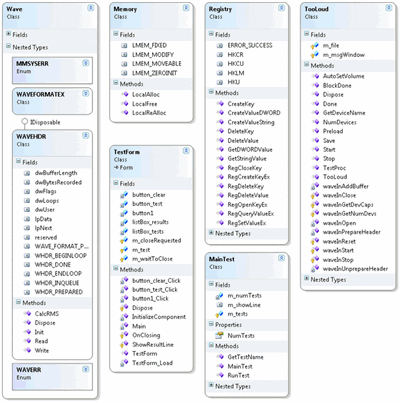The image size is (400, 403).
Task: Collapse the Memory class chevron
Action: [x=186, y=8]
